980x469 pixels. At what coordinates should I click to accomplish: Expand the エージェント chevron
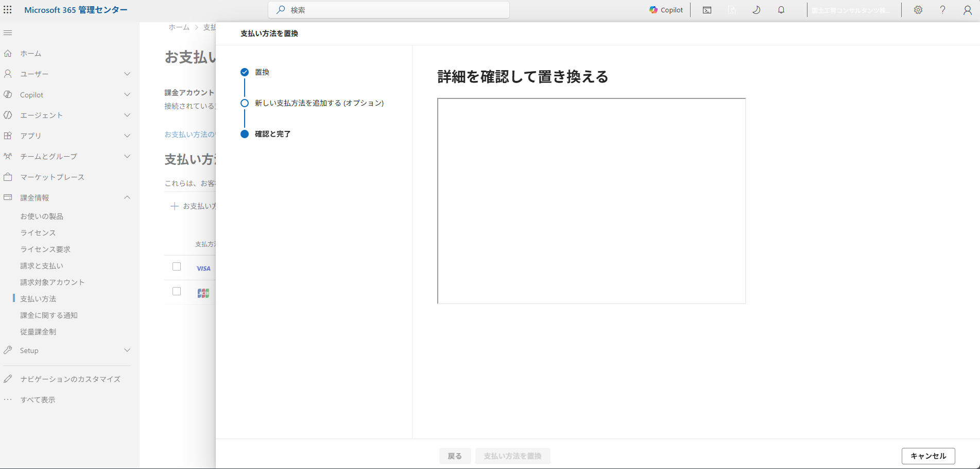(x=127, y=115)
